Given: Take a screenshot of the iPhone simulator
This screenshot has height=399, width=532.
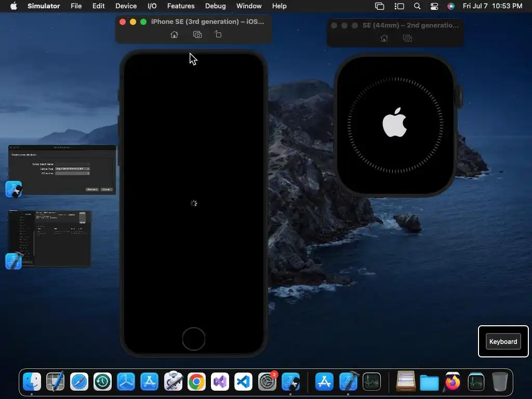Looking at the screenshot, I should coord(197,35).
